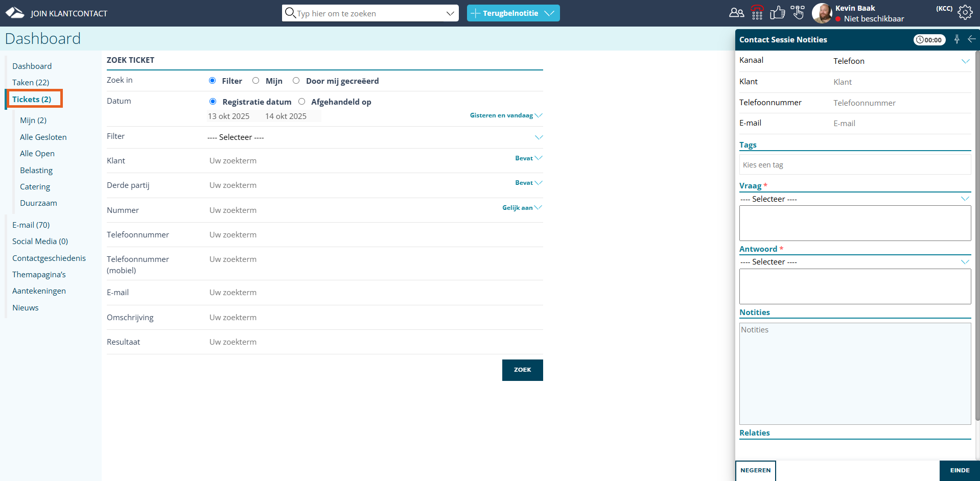Viewport: 980px width, 481px height.
Task: Enable the Door mij gecreëerd option
Action: click(296, 81)
